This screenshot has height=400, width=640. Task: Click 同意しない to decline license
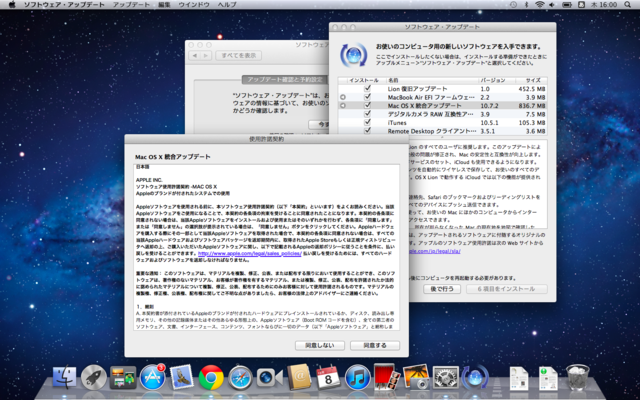[x=320, y=345]
